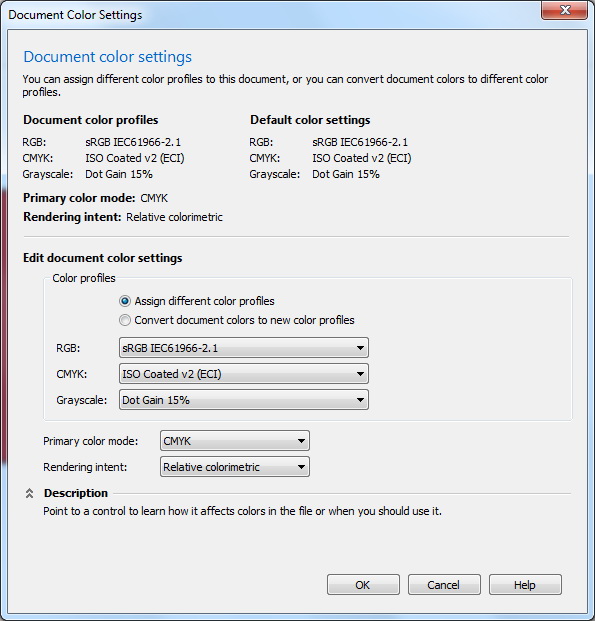
Task: Click the OK button
Action: click(363, 585)
